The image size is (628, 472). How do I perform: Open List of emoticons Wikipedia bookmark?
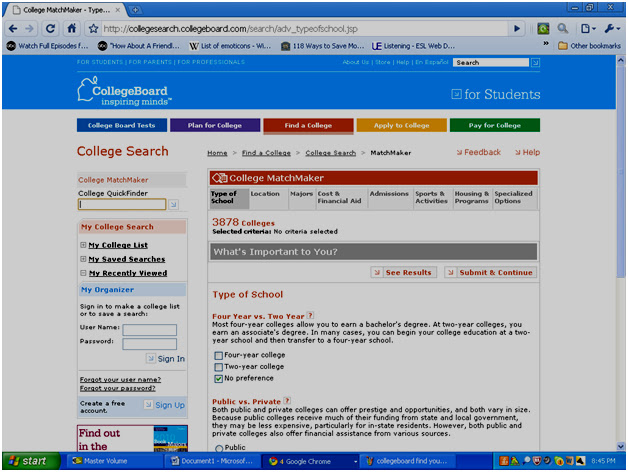pyautogui.click(x=230, y=46)
